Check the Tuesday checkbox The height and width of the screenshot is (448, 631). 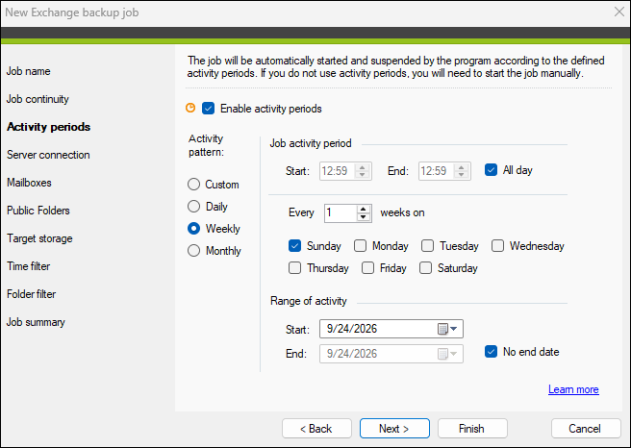427,246
